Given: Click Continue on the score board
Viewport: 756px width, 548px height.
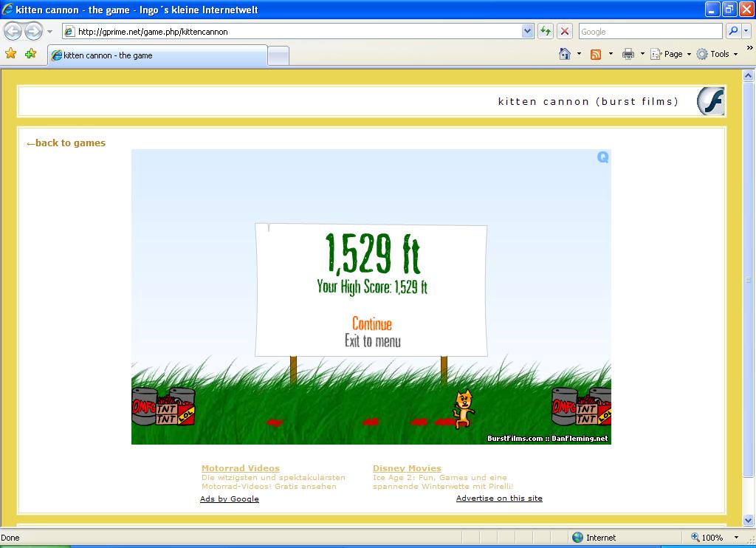Looking at the screenshot, I should [372, 323].
